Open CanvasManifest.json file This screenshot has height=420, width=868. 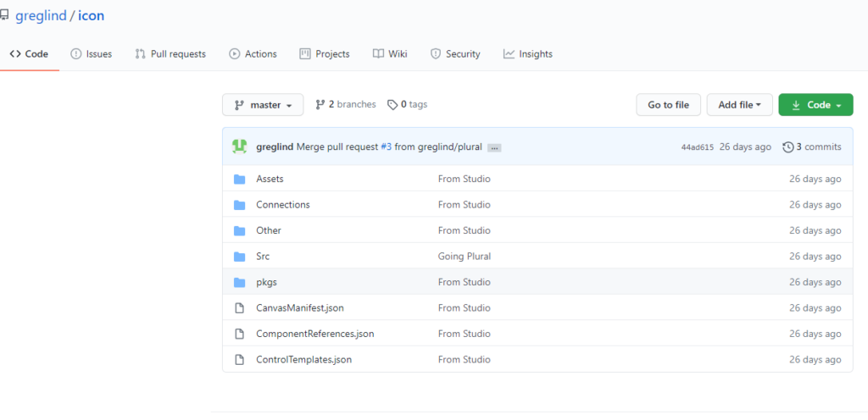tap(300, 308)
